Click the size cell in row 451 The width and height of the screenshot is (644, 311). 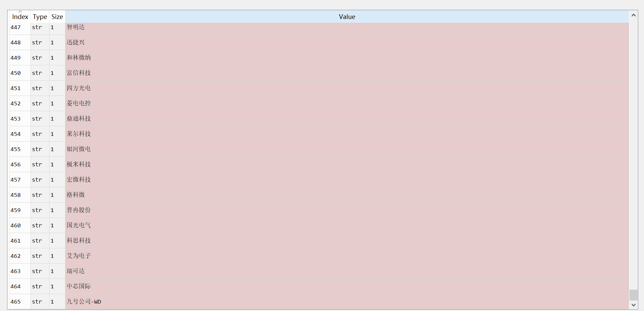[57, 88]
